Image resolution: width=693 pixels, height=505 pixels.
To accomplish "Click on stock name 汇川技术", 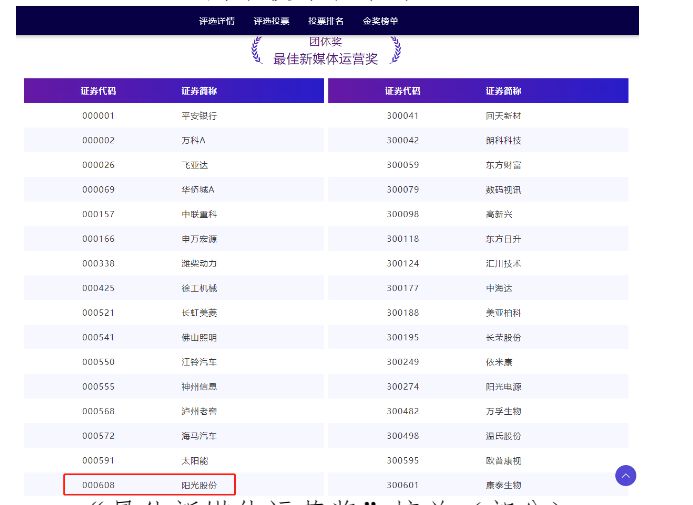I will pos(502,263).
